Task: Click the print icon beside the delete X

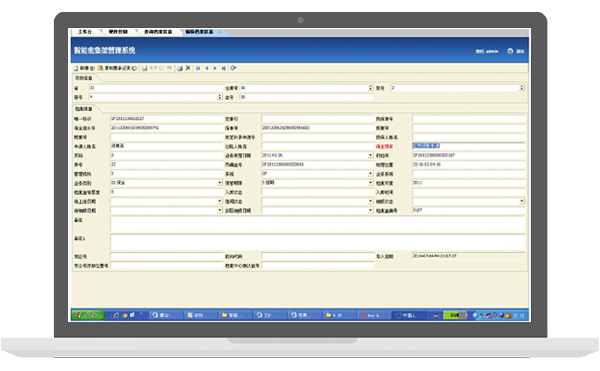Action: coord(179,68)
